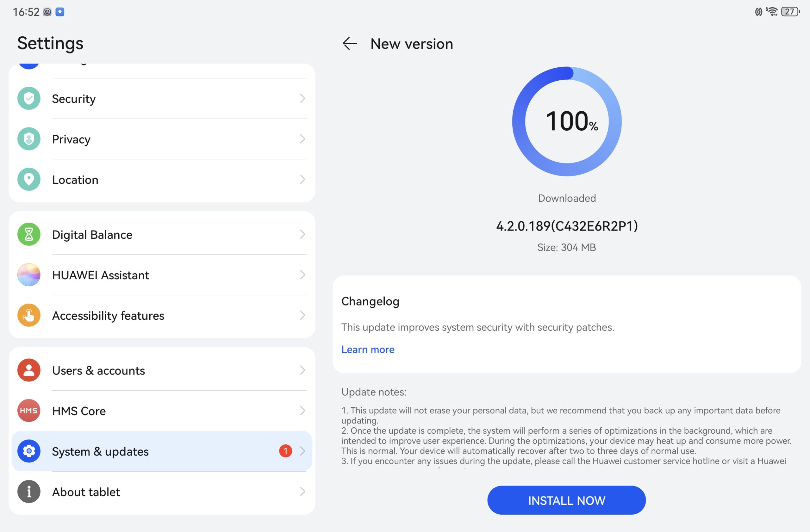Image resolution: width=810 pixels, height=532 pixels.
Task: Tap the Changelog heading
Action: 370,301
